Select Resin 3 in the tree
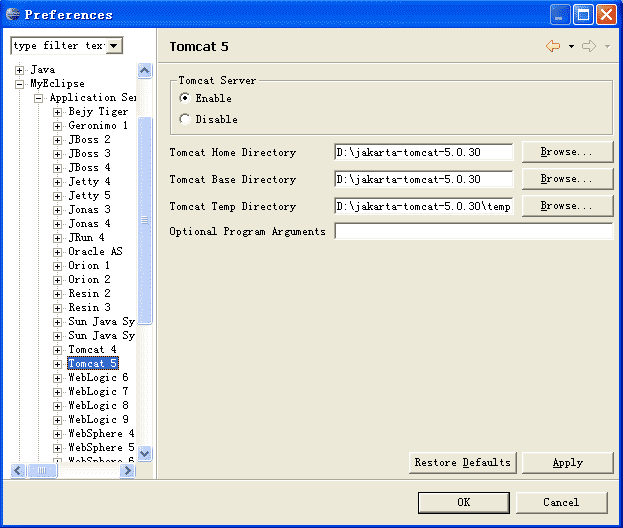623x528 pixels. [89, 307]
